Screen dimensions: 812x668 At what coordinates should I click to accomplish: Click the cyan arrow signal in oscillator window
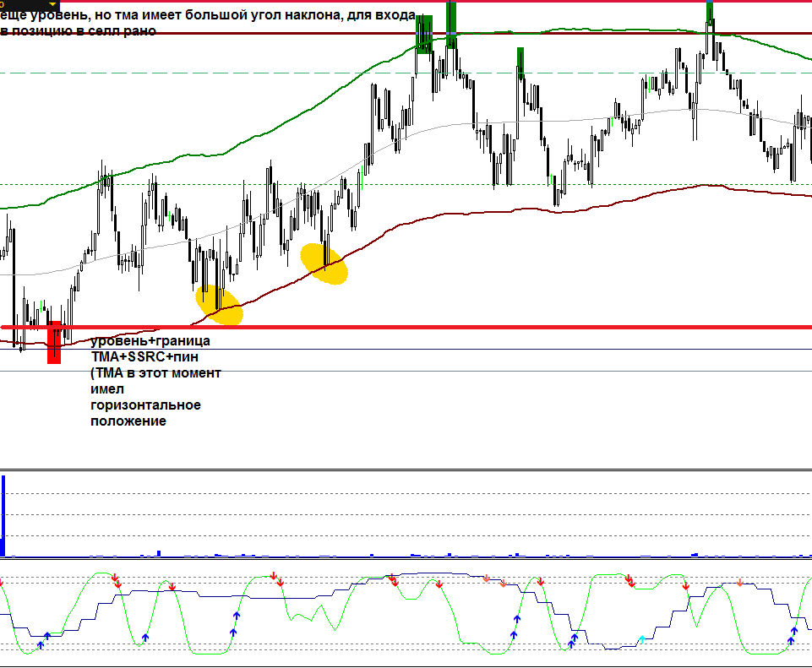point(642,639)
